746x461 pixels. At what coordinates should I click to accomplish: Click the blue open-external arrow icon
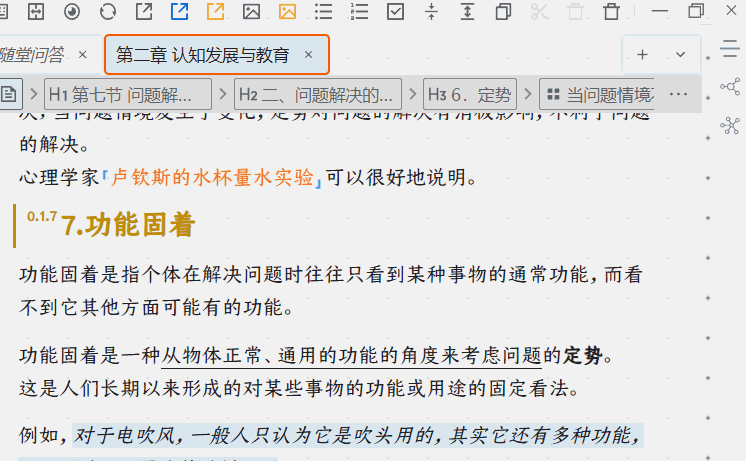point(179,11)
